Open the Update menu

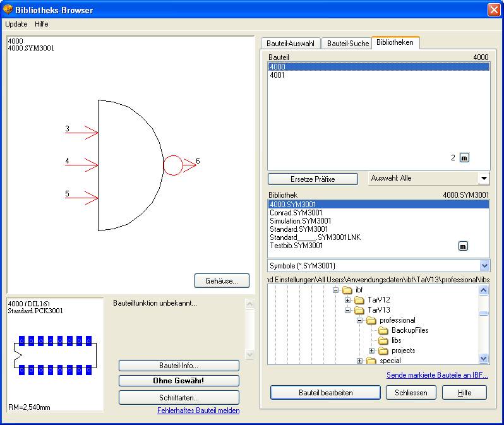(16, 24)
